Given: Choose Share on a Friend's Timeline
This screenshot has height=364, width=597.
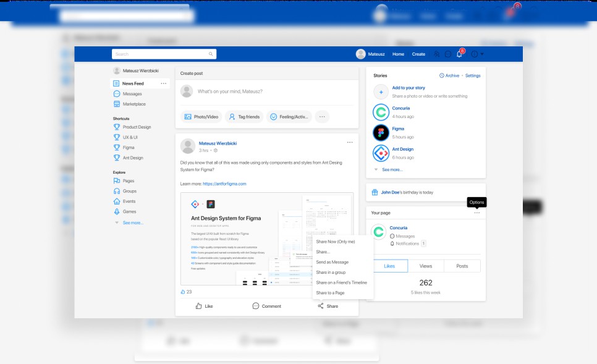Looking at the screenshot, I should pos(341,282).
